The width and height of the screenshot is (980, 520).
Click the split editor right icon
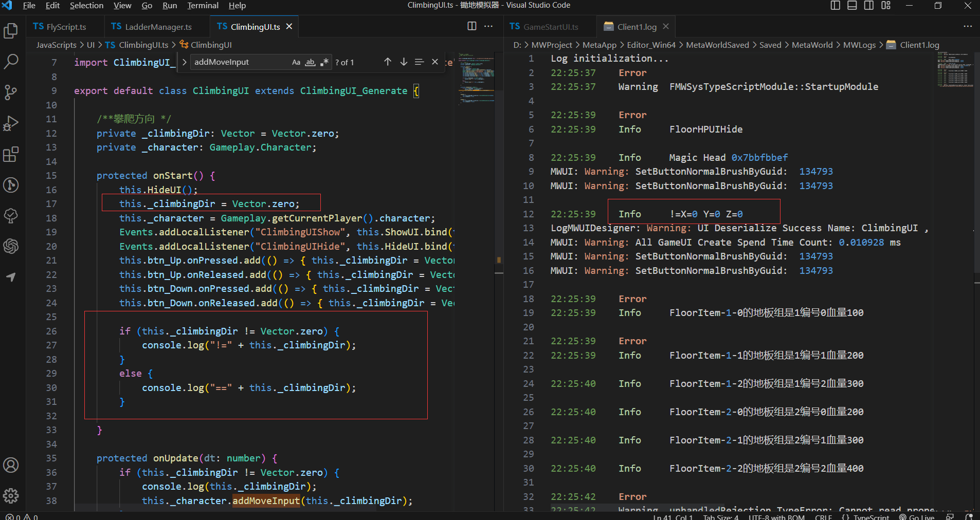pyautogui.click(x=472, y=26)
